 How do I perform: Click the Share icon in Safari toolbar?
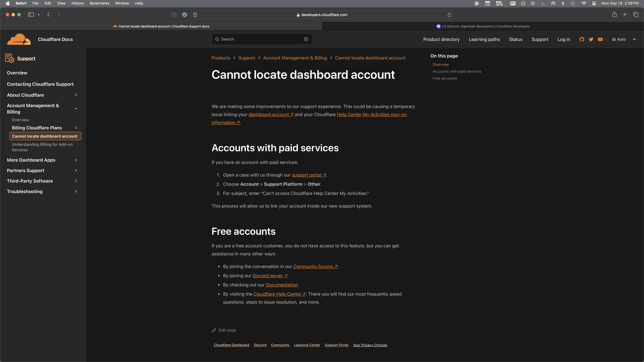tap(614, 15)
